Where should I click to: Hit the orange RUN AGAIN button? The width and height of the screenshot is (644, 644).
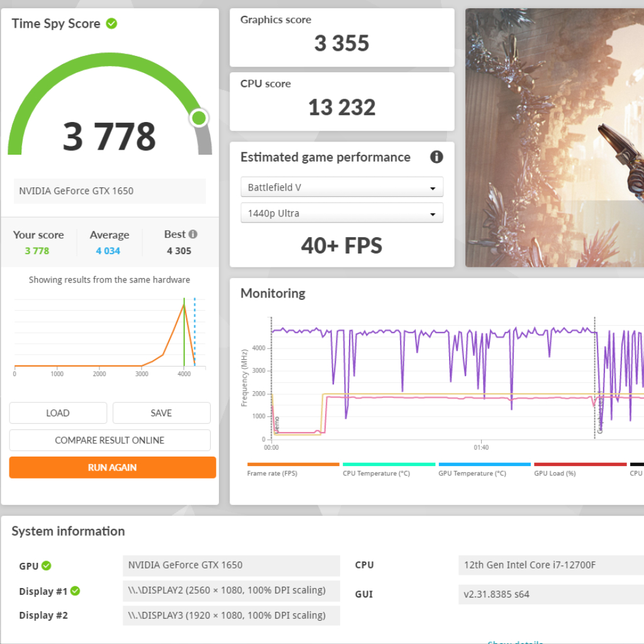[113, 467]
